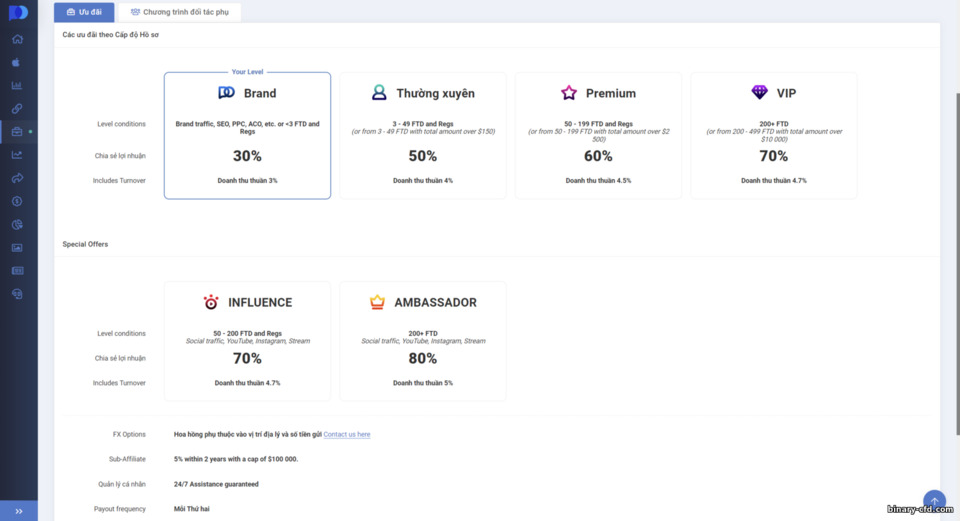Open the support headset icon in sidebar
960x521 pixels.
17,294
